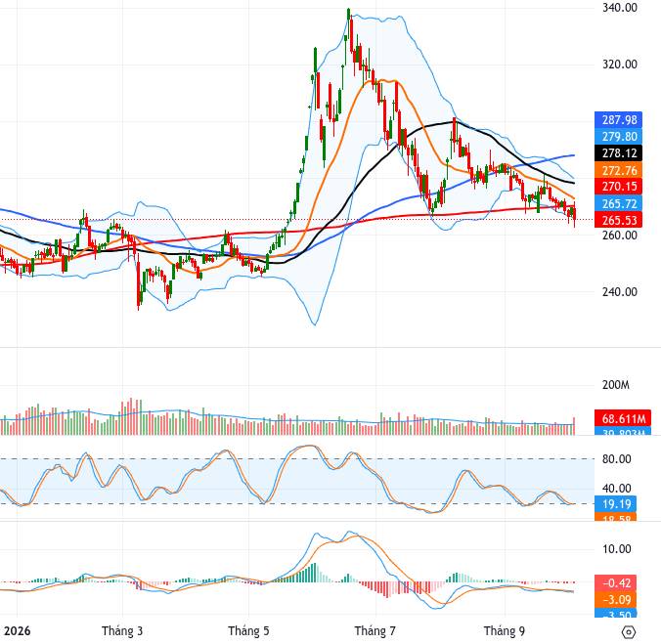Select the 287.98 blue price label
The width and height of the screenshot is (661, 644).
(618, 120)
